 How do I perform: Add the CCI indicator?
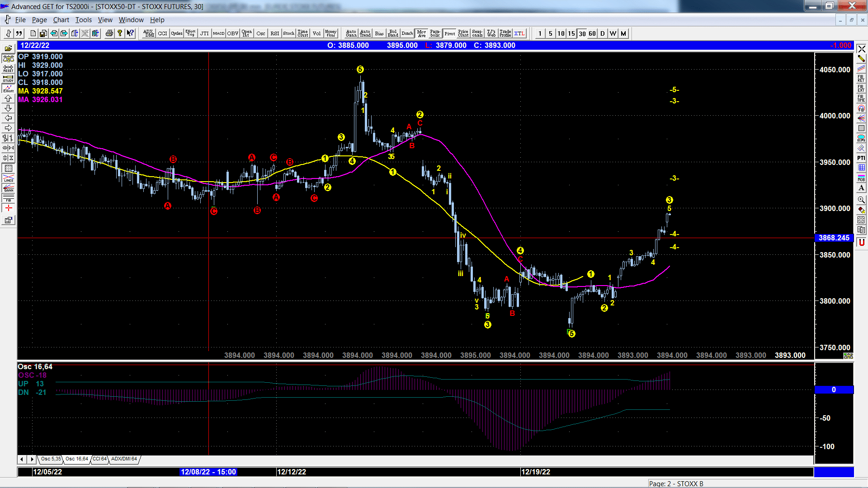tap(163, 33)
